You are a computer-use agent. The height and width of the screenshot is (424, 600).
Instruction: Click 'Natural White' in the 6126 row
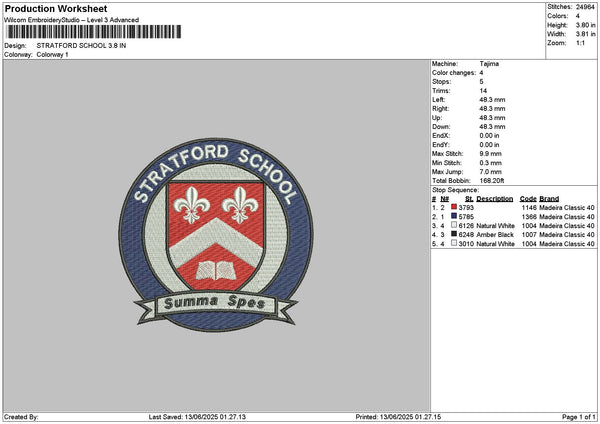(x=495, y=226)
